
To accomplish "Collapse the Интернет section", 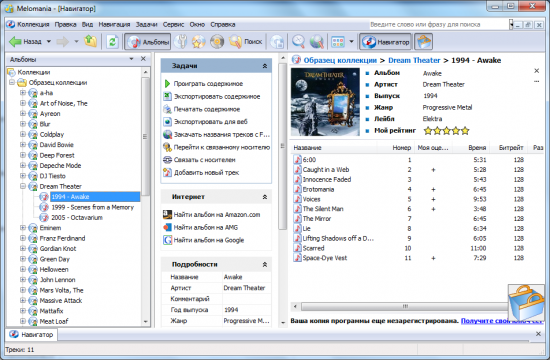I will point(265,197).
